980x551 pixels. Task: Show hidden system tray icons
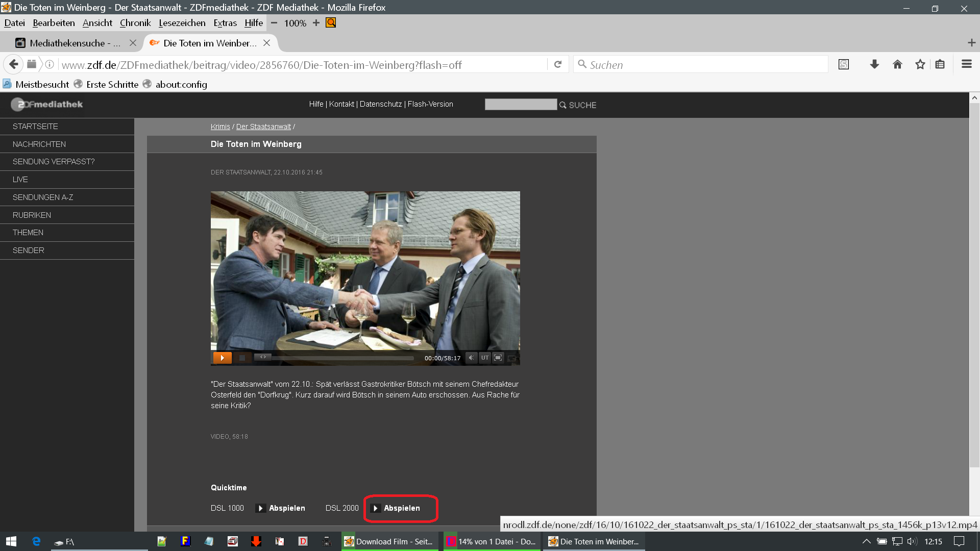coord(866,541)
